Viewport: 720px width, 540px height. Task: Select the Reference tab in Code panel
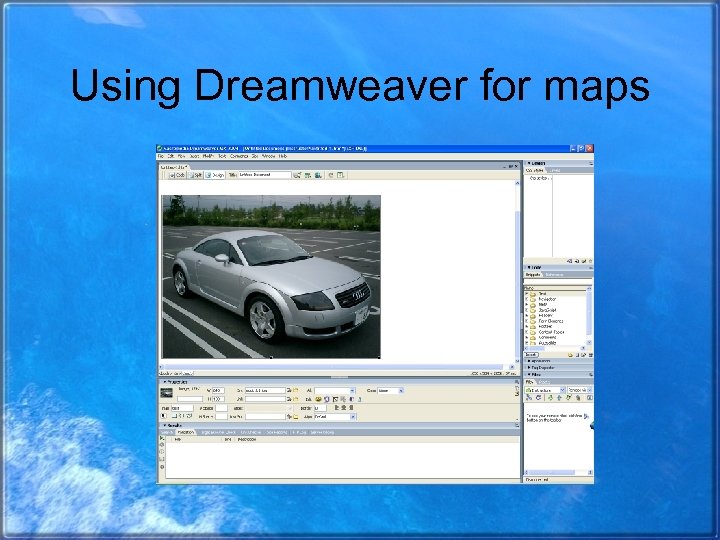click(554, 275)
